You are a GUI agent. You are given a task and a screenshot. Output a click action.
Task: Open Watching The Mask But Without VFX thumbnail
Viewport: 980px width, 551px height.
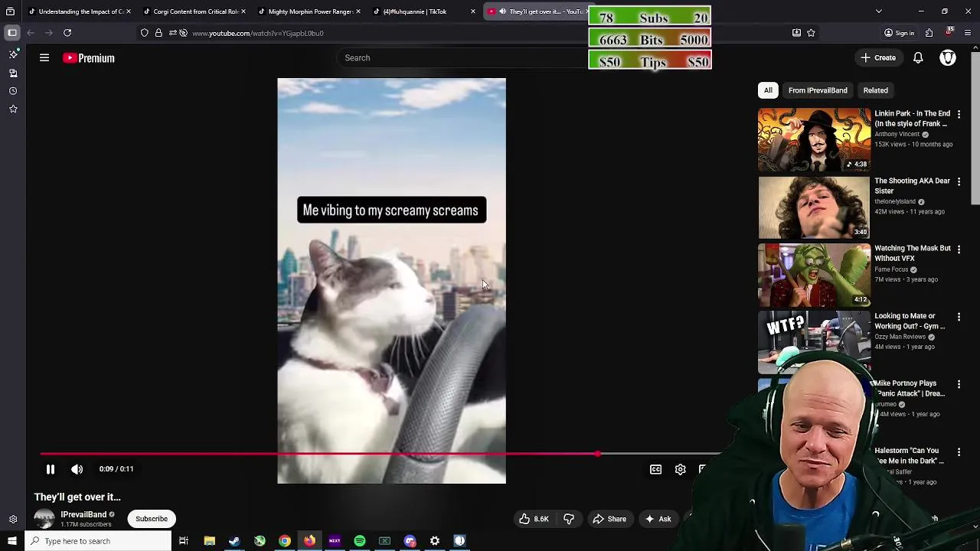tap(814, 275)
